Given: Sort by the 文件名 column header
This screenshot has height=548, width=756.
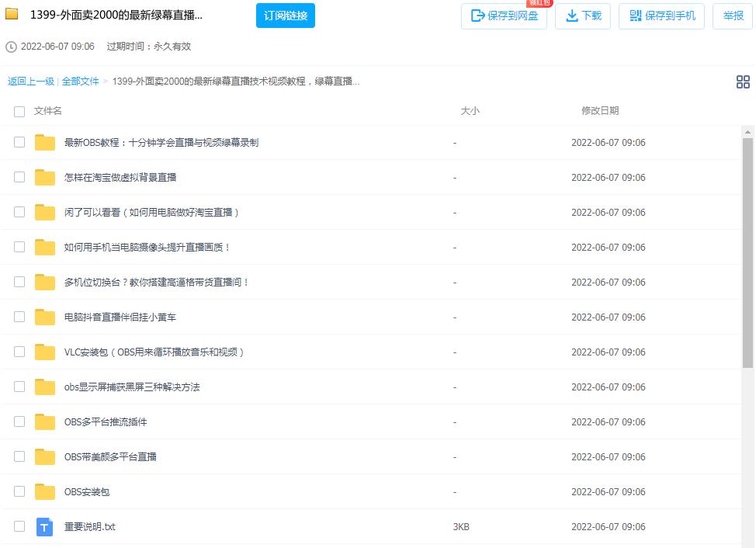Looking at the screenshot, I should (x=47, y=111).
